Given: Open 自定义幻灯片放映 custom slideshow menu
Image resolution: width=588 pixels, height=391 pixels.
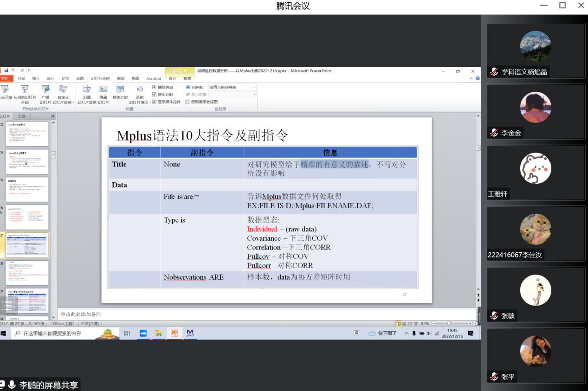Looking at the screenshot, I should click(x=63, y=94).
